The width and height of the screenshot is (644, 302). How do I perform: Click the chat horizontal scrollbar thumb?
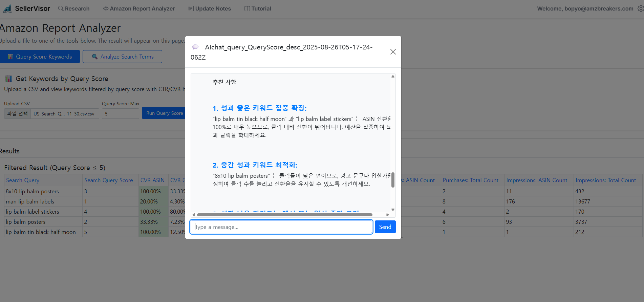pos(284,215)
